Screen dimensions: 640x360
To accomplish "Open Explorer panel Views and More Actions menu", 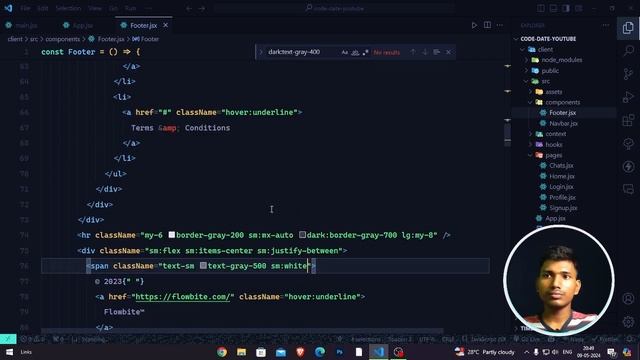I will click(606, 25).
